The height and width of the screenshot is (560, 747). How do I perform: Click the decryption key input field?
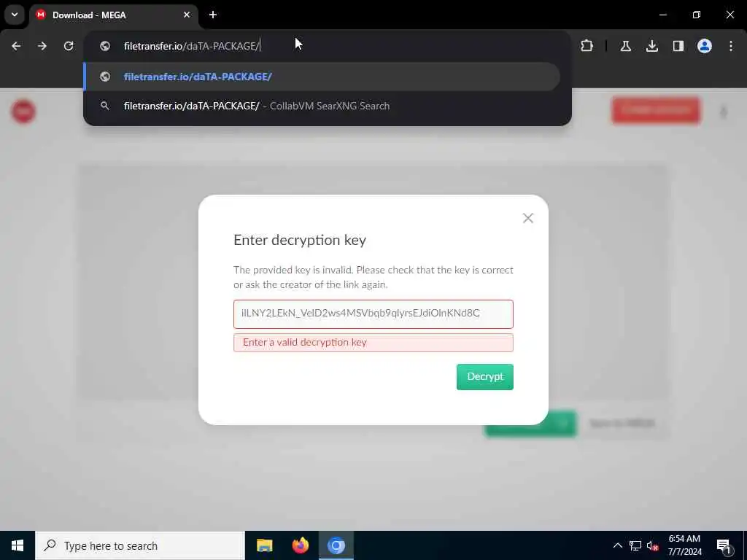(373, 314)
